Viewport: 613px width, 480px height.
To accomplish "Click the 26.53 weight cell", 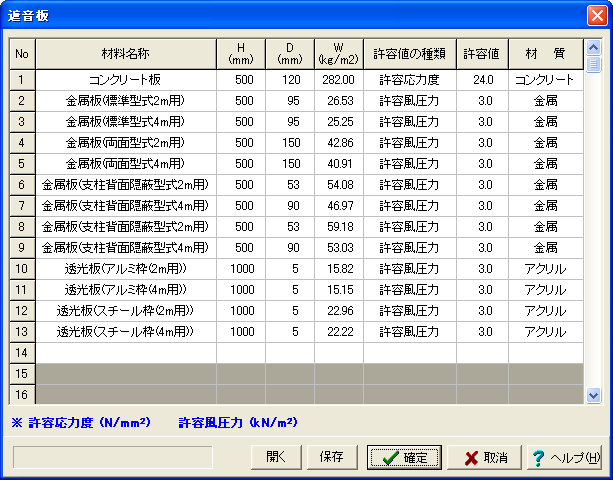I will 339,101.
